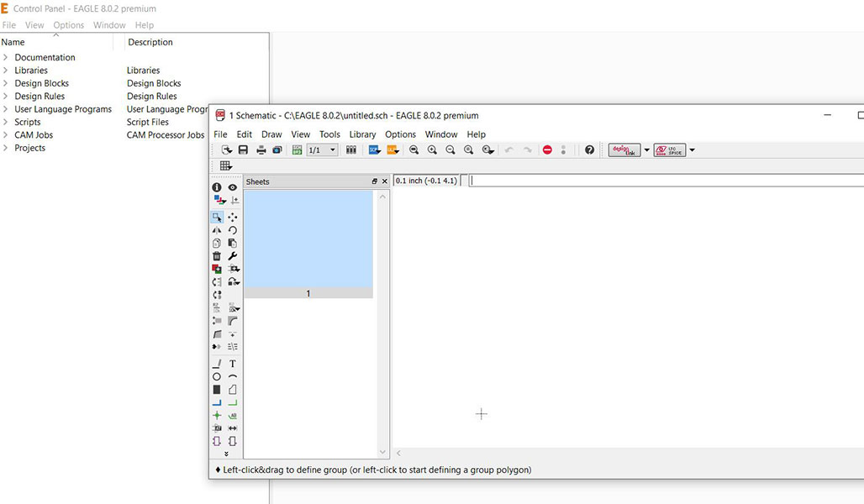Select the Label tool
The height and width of the screenshot is (504, 864).
[x=233, y=415]
